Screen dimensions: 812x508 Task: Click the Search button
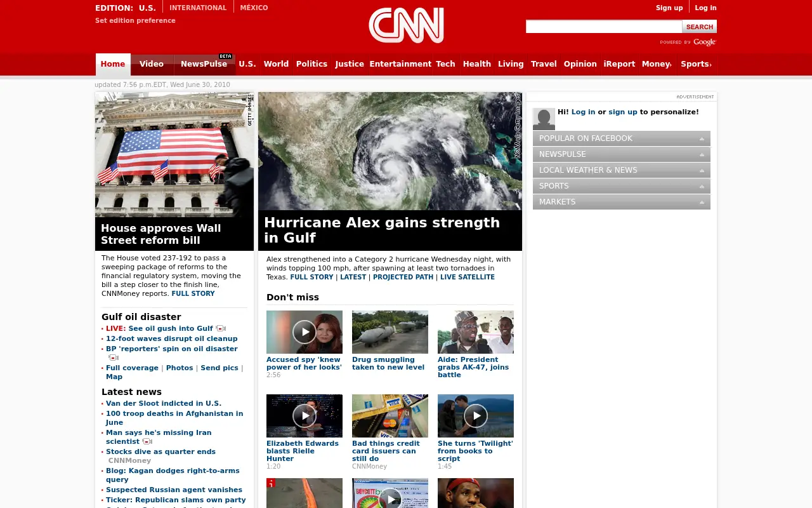point(700,27)
